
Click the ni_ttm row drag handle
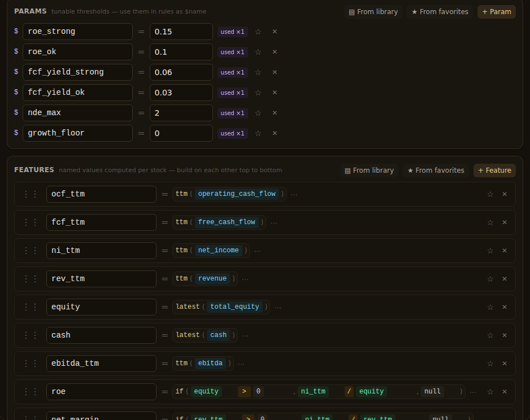tap(31, 251)
